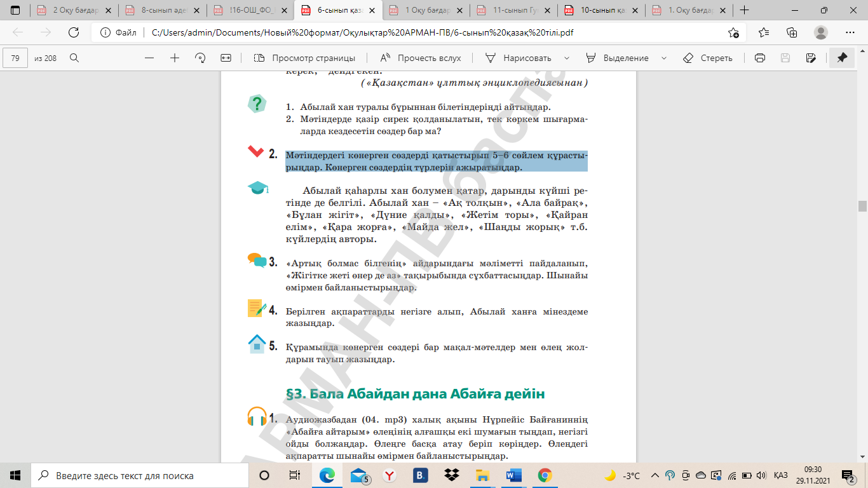Click the heading '§3. Бала Абайдан дана Абайға дейін'
Viewport: 868px width, 488px height.
(416, 394)
